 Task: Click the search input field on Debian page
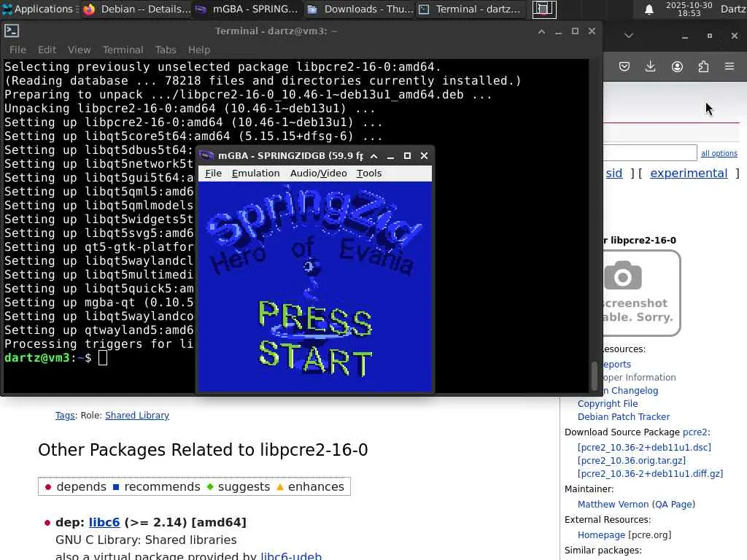[x=650, y=153]
